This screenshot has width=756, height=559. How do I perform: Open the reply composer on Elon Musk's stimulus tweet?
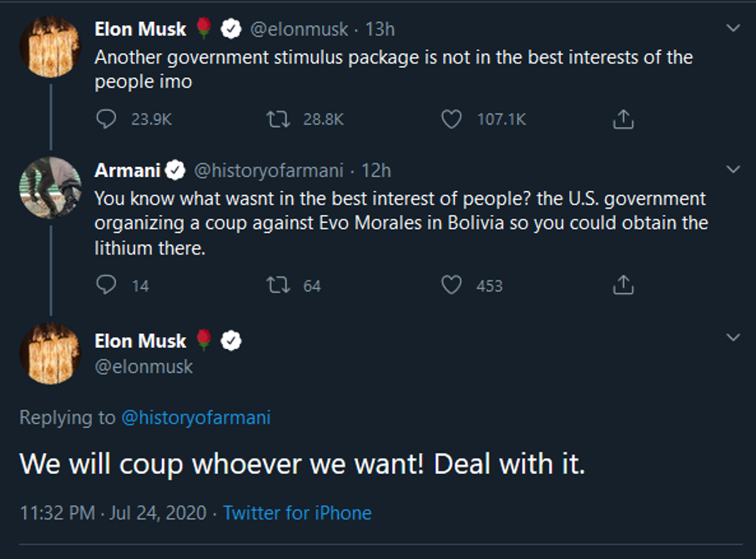106,119
